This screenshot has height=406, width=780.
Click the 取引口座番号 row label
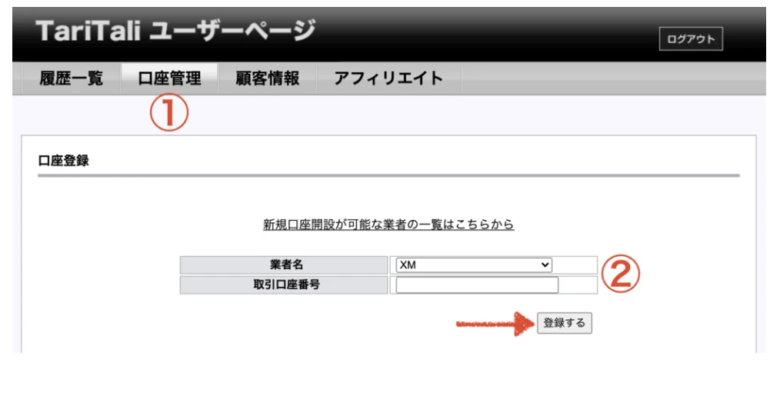coord(284,285)
